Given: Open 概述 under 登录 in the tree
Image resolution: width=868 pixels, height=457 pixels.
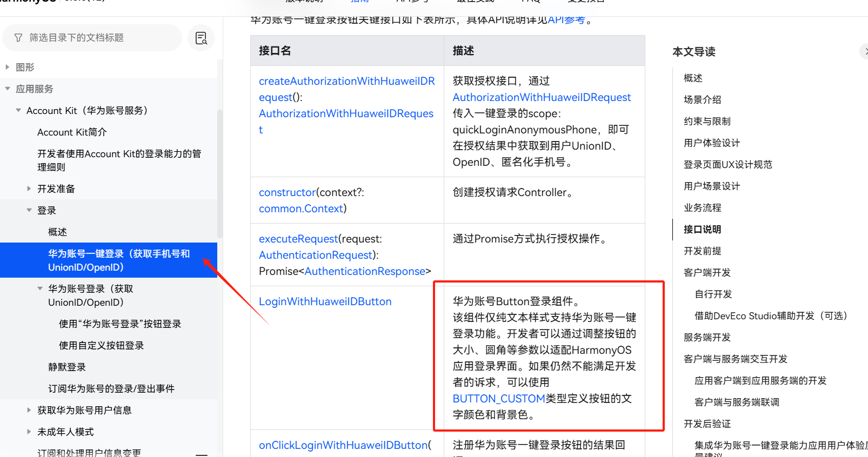Looking at the screenshot, I should [x=57, y=232].
